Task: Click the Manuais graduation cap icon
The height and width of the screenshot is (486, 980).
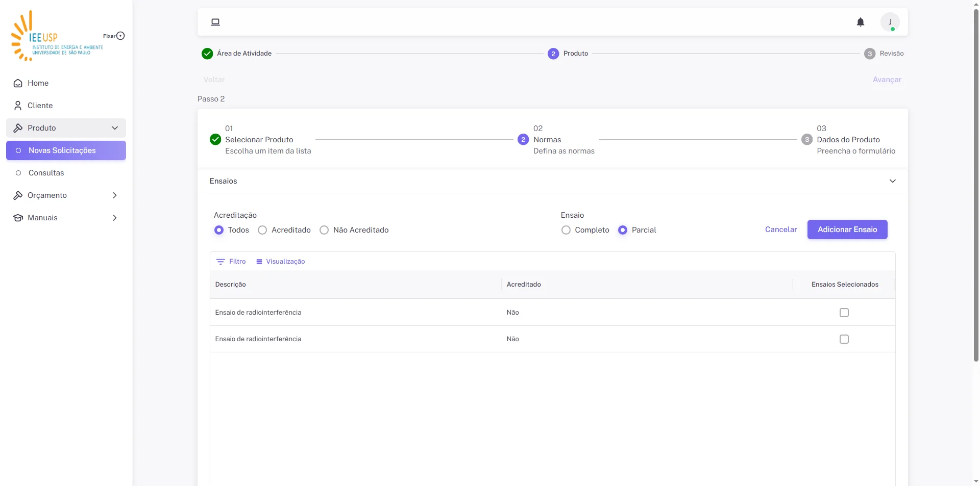Action: [x=18, y=218]
